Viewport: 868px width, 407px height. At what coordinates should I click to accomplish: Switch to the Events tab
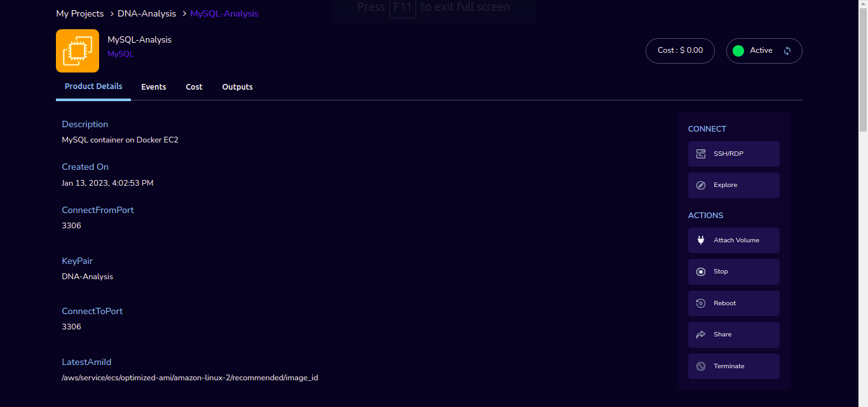tap(154, 87)
